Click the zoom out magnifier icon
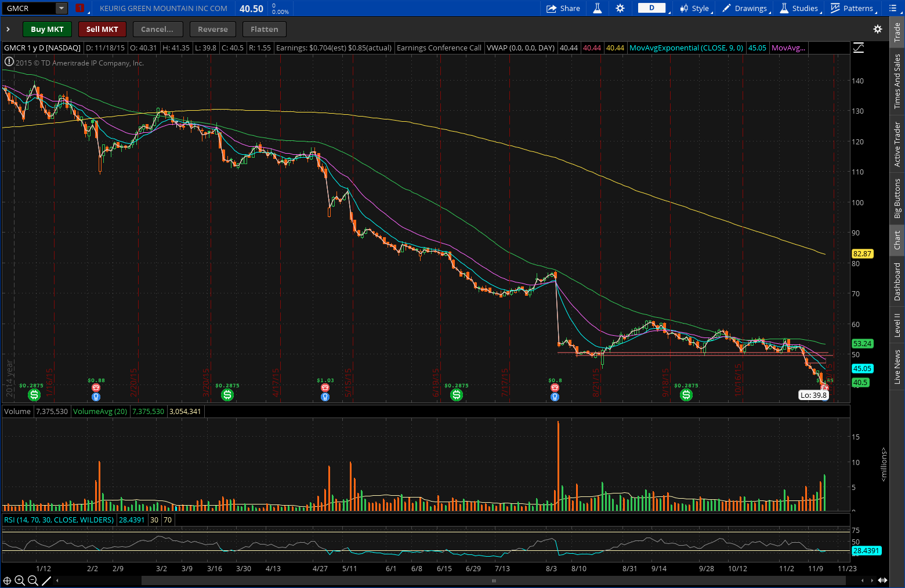This screenshot has height=588, width=905. 33,580
